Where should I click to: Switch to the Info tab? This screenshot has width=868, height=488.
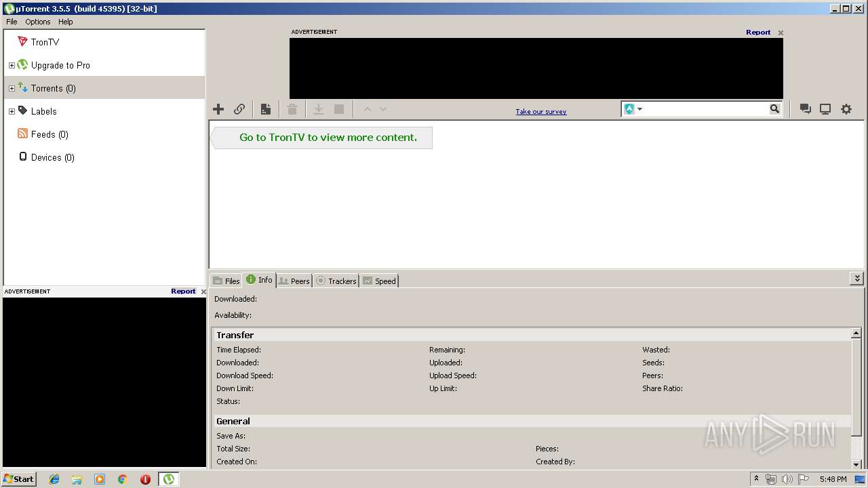(259, 280)
